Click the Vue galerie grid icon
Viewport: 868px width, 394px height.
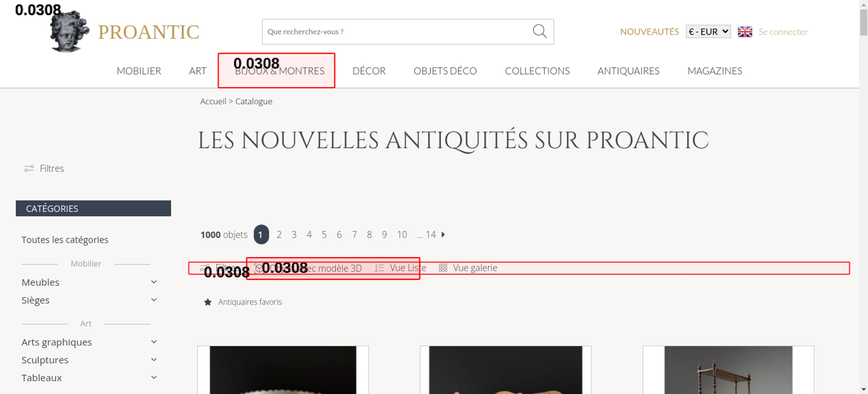(x=443, y=268)
